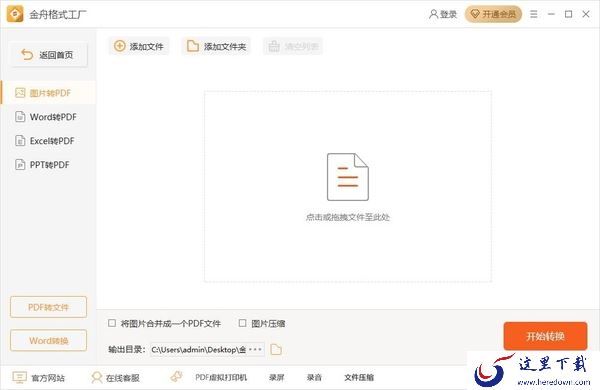Open the PDF虚拟打印机 link

click(x=221, y=377)
